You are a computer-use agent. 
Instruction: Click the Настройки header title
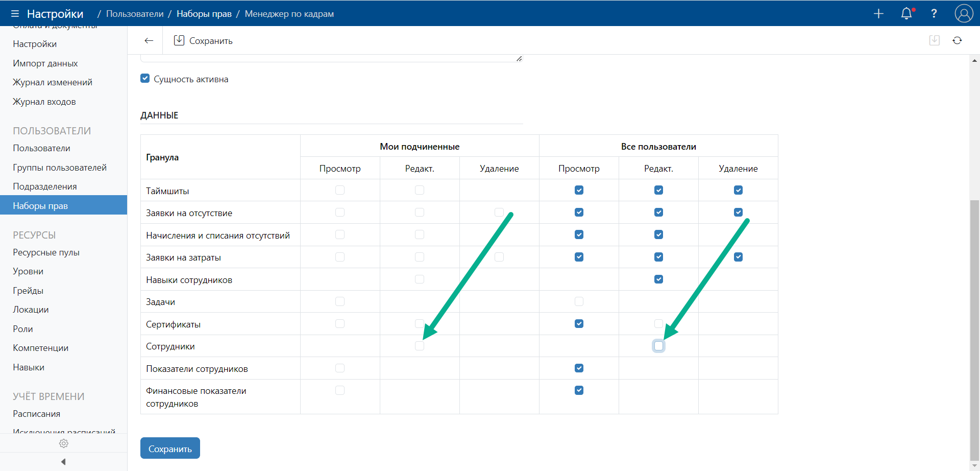[x=55, y=14]
